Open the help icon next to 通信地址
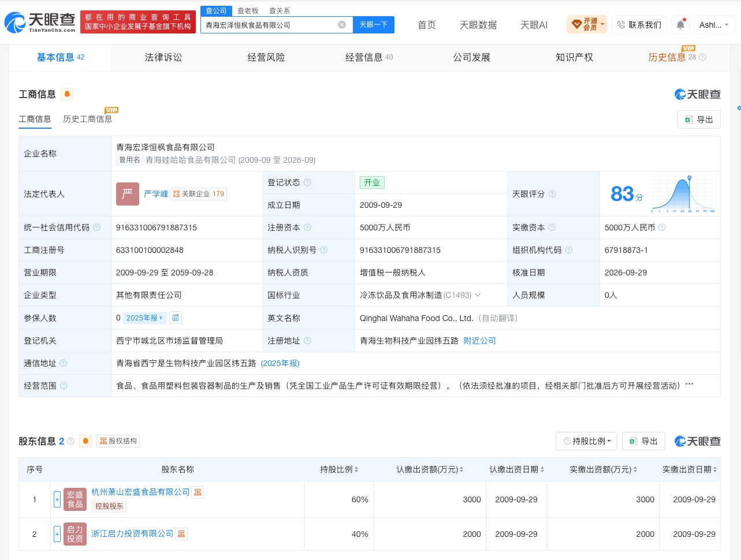 63,363
